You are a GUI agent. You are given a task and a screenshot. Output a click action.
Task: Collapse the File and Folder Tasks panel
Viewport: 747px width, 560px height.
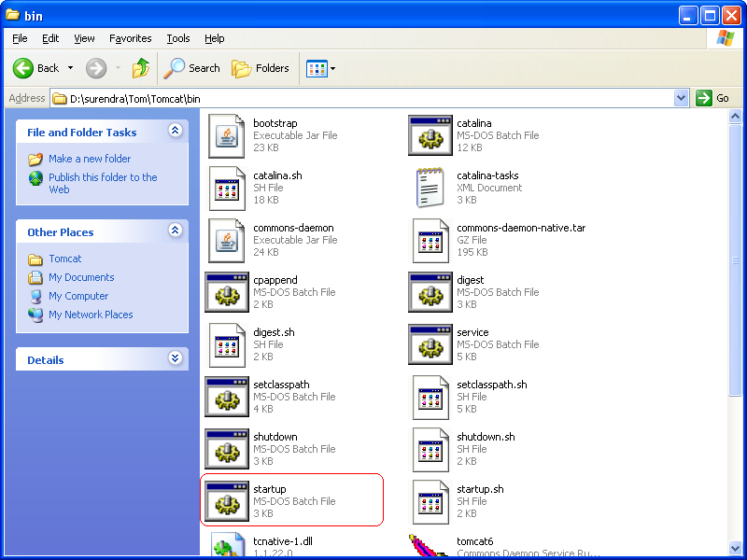click(176, 131)
